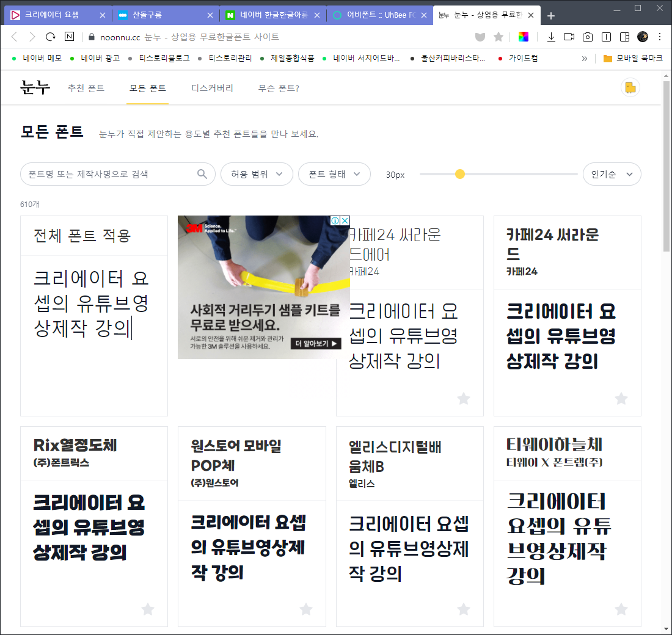Open the Rix열정도체 font card title
The image size is (672, 635).
[75, 445]
